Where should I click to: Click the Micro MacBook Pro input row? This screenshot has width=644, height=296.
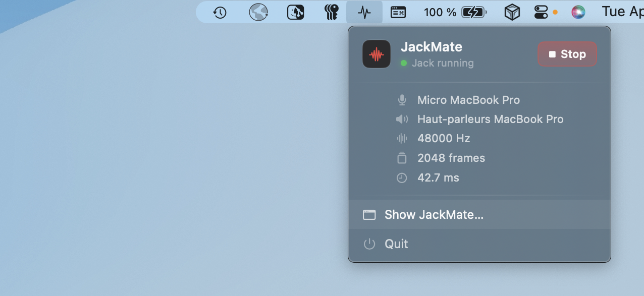(468, 100)
